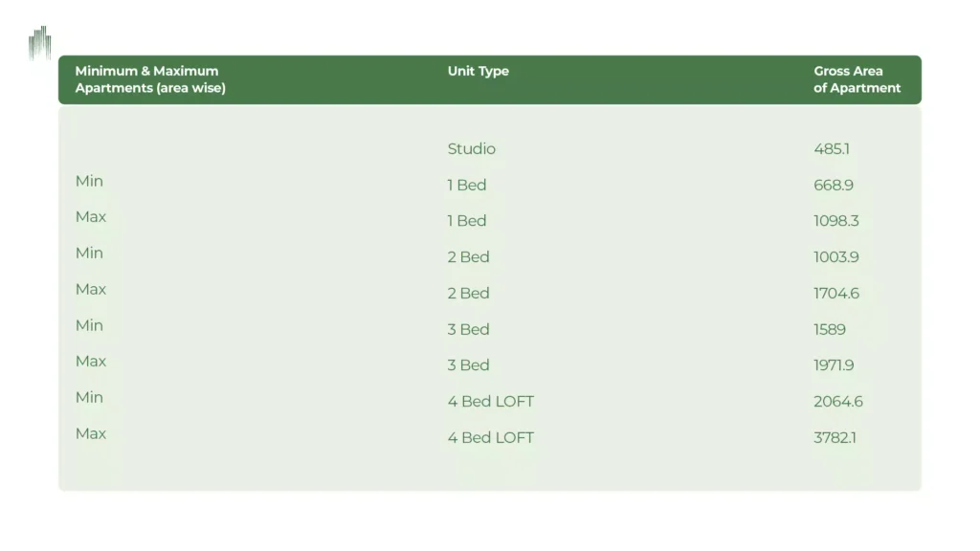Click the Studio area value 485.1
The width and height of the screenshot is (980, 551).
[832, 148]
